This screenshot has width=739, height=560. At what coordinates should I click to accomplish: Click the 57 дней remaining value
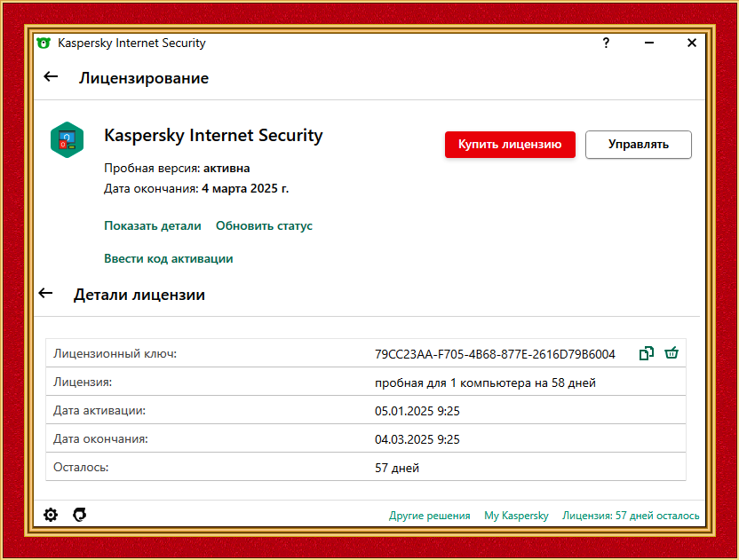coord(397,469)
